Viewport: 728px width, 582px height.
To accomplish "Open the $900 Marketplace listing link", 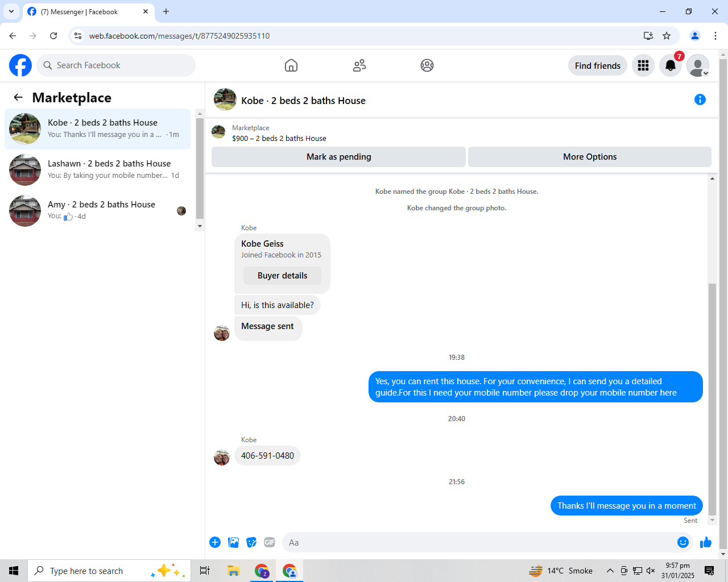I will point(279,138).
